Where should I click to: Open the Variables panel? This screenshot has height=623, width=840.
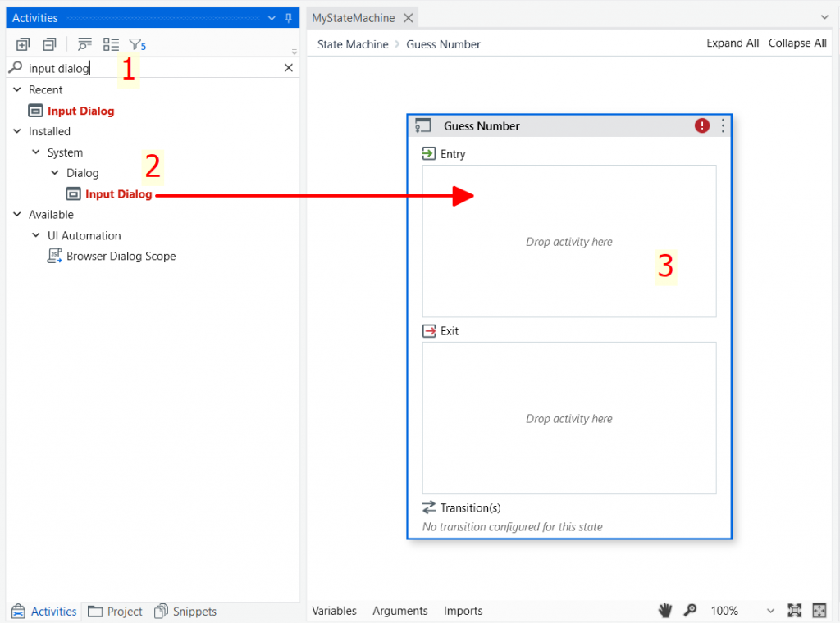pyautogui.click(x=335, y=611)
